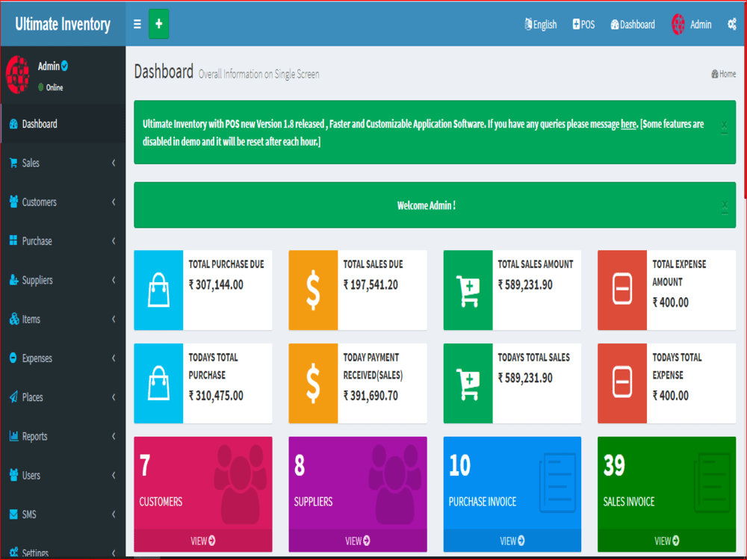Viewport: 747px width, 560px height.
Task: Open the Items section icon in sidebar
Action: coord(13,319)
